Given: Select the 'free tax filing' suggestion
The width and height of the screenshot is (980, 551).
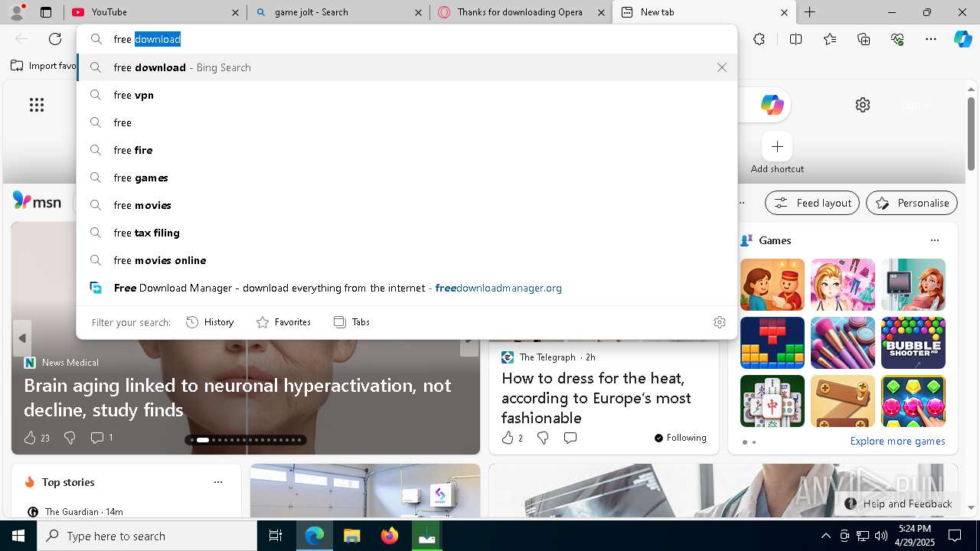Looking at the screenshot, I should (x=407, y=233).
